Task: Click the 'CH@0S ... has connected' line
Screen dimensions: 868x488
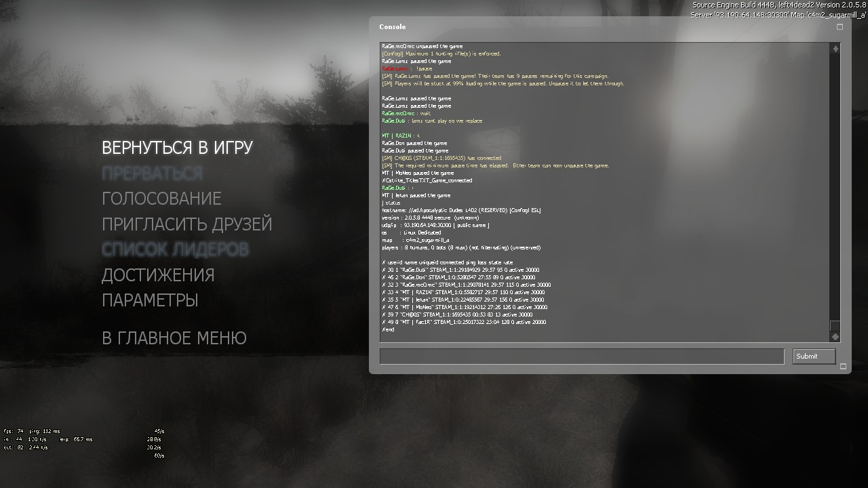Action: click(x=441, y=158)
